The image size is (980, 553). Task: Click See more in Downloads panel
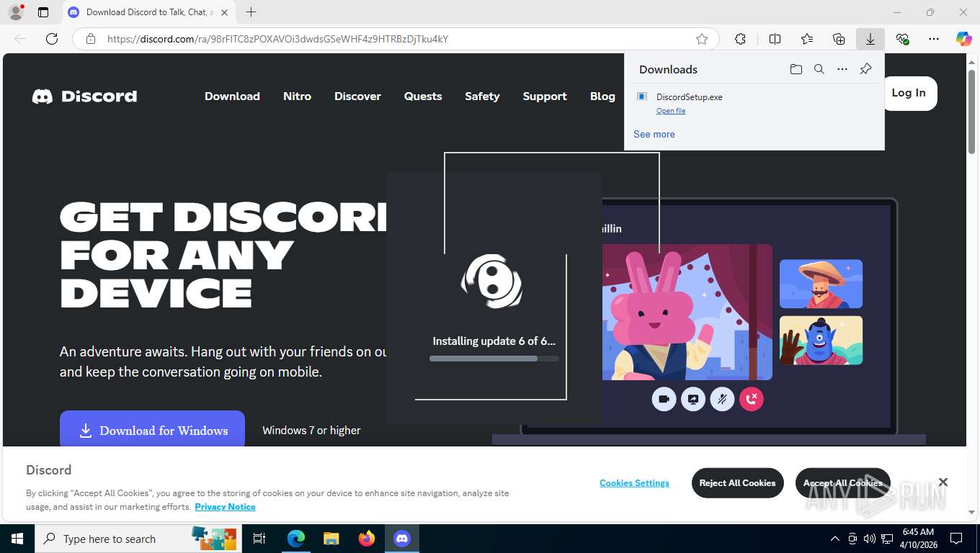click(654, 134)
